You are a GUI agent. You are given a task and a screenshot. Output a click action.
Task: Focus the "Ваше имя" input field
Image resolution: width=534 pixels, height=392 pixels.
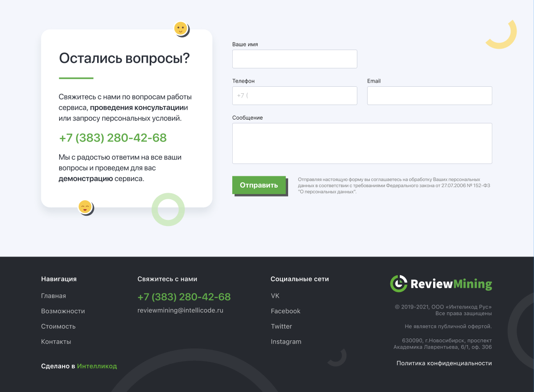click(295, 59)
